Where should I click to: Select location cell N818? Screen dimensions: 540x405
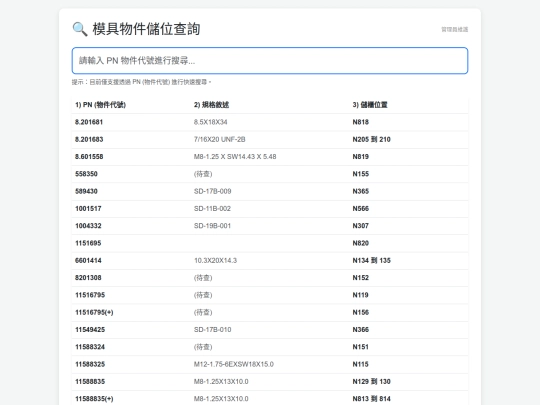pyautogui.click(x=361, y=122)
